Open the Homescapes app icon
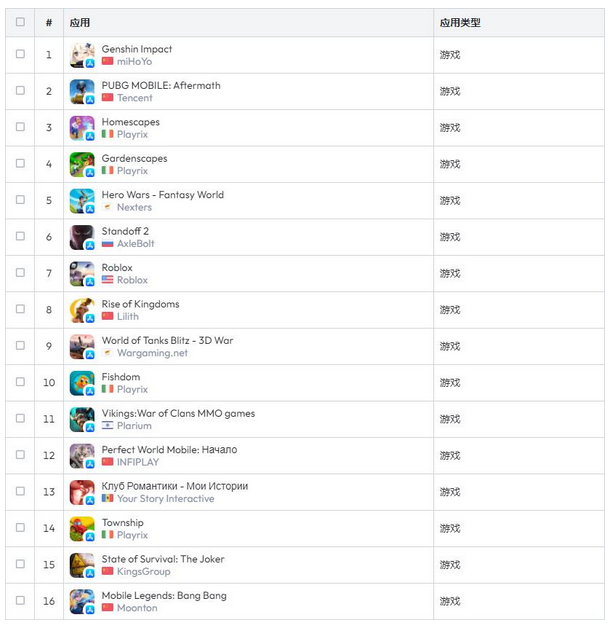609x625 pixels. click(82, 128)
